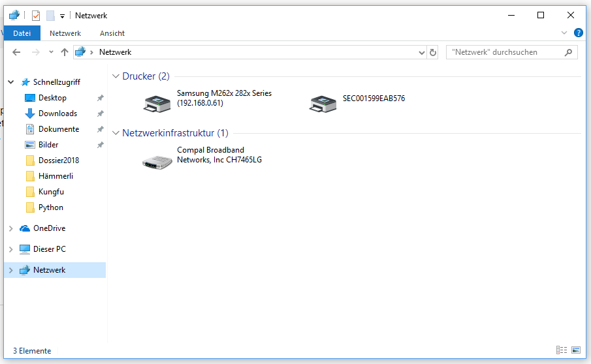Open the SEC001599EAB576 printer icon
Viewport: 591px width, 364px height.
click(323, 104)
